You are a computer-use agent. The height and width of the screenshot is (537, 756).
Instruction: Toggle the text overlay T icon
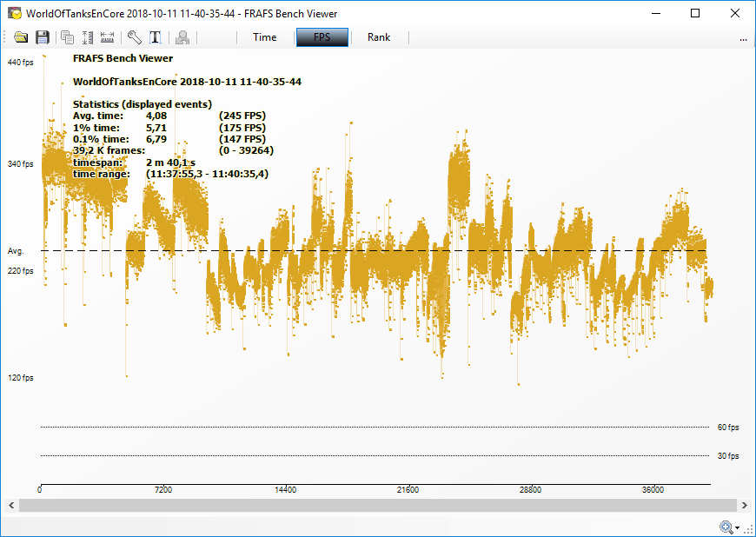coord(156,37)
